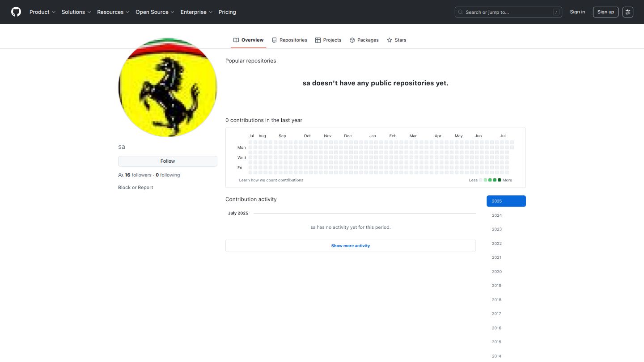The width and height of the screenshot is (644, 362).
Task: Expand the Product dropdown menu
Action: click(42, 12)
